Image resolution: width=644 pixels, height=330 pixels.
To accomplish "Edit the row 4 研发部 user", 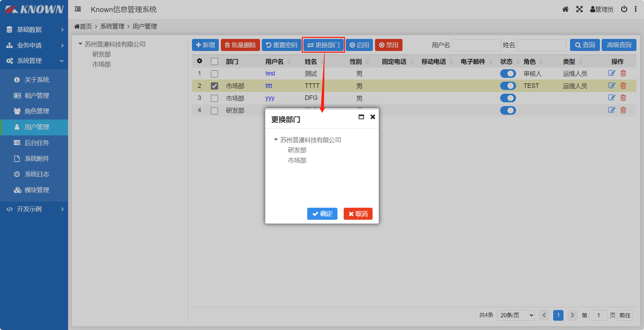I will (612, 110).
